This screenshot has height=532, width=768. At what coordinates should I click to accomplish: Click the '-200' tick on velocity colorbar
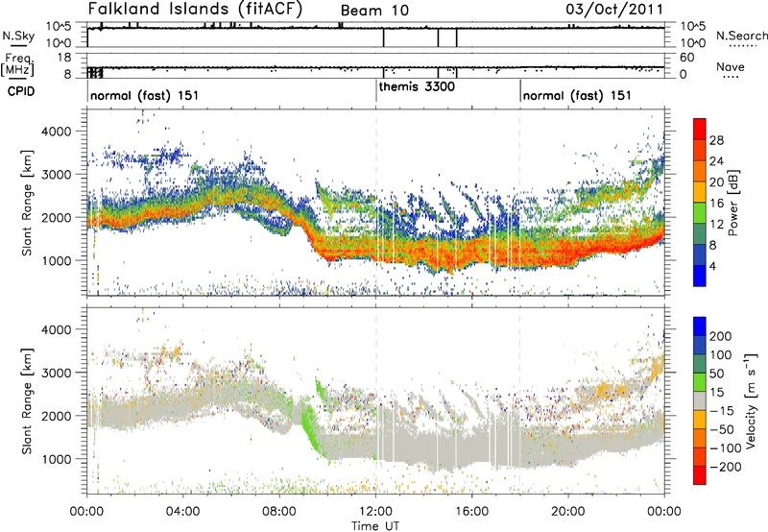725,467
